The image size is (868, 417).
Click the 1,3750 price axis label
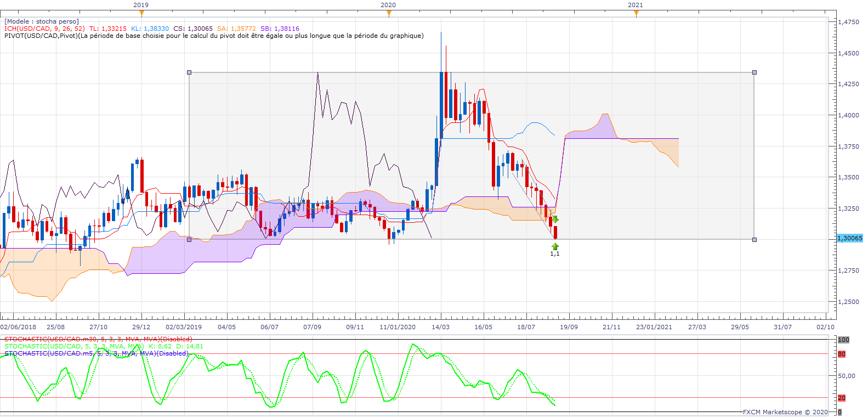click(x=849, y=146)
